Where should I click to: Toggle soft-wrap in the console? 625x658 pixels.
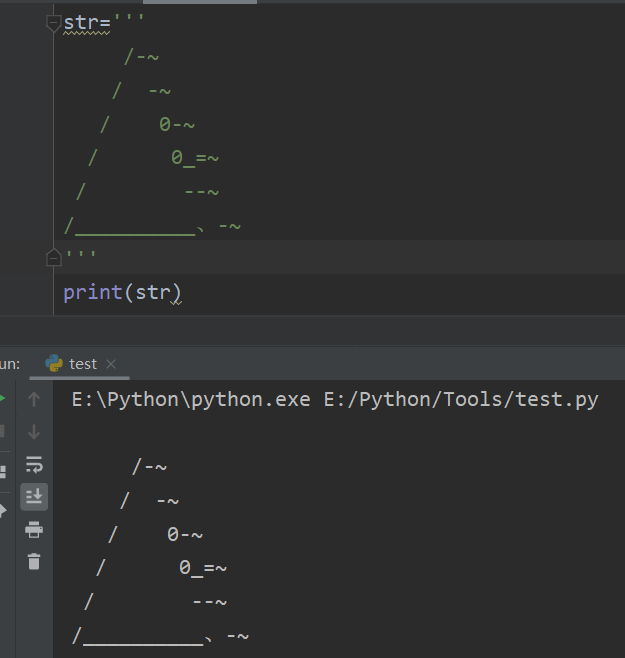click(34, 464)
